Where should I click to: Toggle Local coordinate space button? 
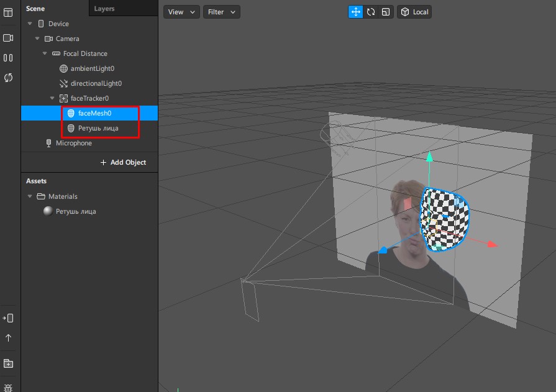click(x=414, y=12)
